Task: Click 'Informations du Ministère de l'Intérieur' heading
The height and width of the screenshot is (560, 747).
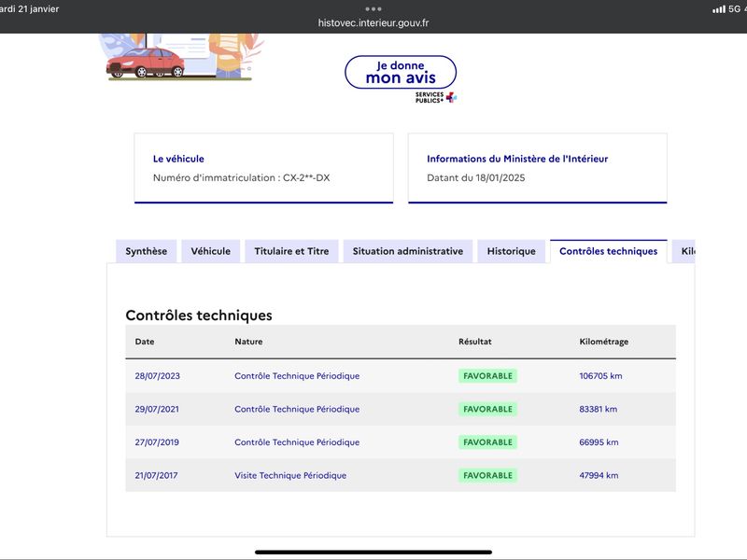Action: click(x=517, y=159)
